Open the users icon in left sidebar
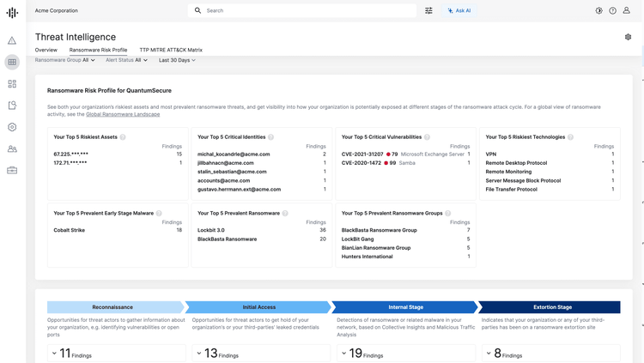 click(x=12, y=148)
